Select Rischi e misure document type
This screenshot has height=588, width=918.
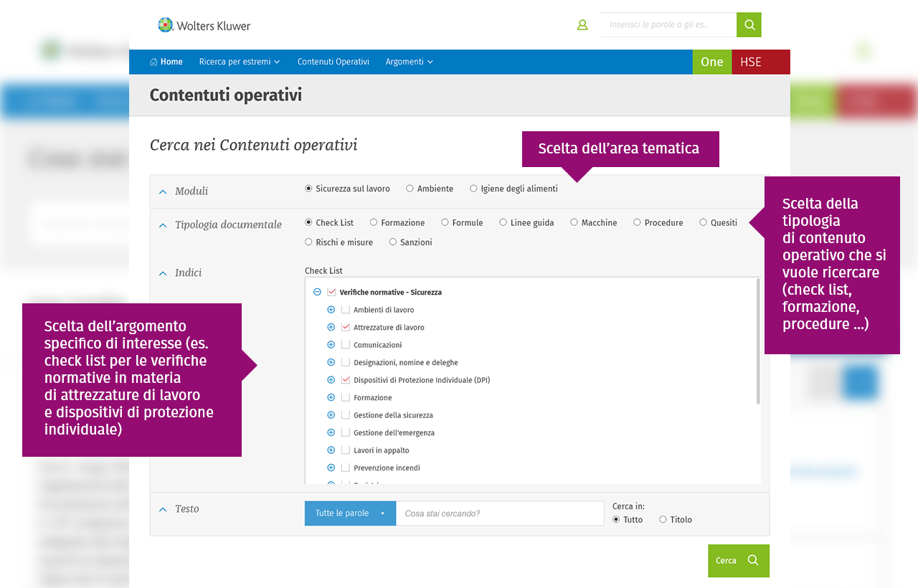[x=308, y=242]
